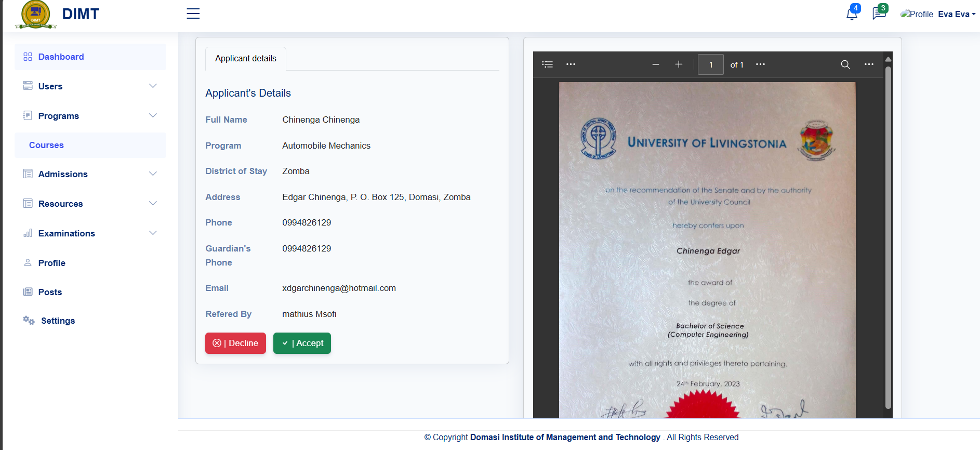The height and width of the screenshot is (450, 980).
Task: Search within the PDF document
Action: [x=845, y=64]
